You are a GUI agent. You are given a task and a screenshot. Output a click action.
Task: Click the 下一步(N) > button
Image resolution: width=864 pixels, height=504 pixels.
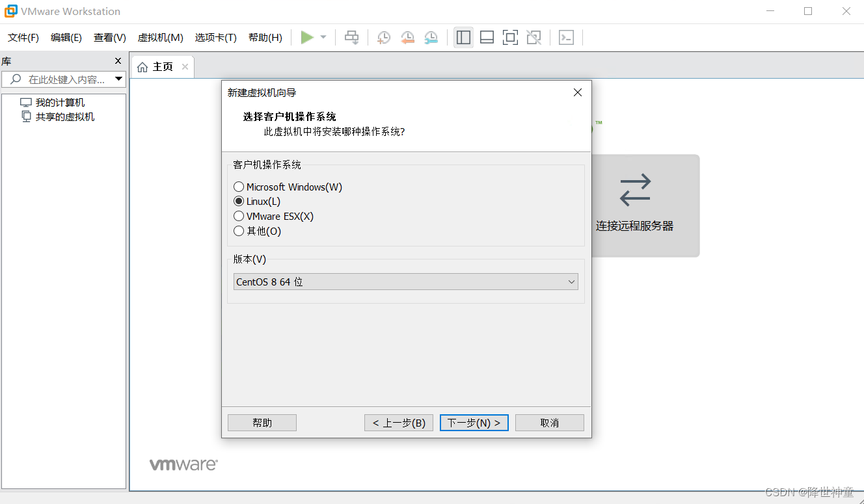474,423
